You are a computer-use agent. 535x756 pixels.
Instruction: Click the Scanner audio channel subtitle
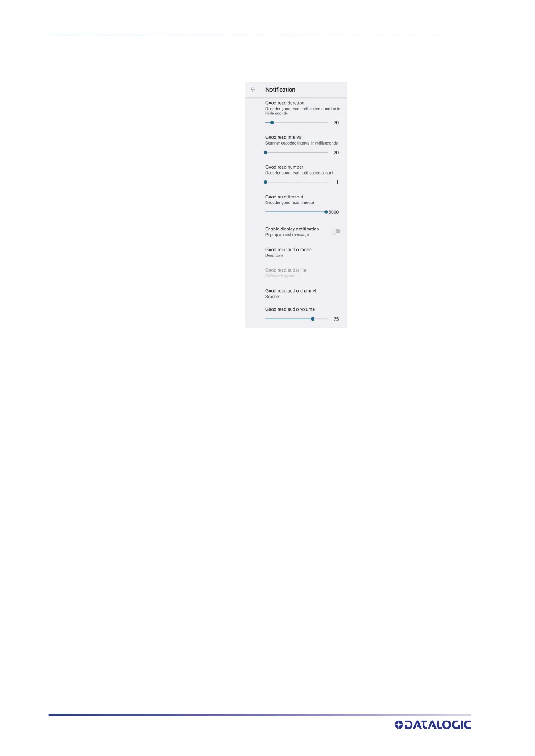pyautogui.click(x=273, y=297)
